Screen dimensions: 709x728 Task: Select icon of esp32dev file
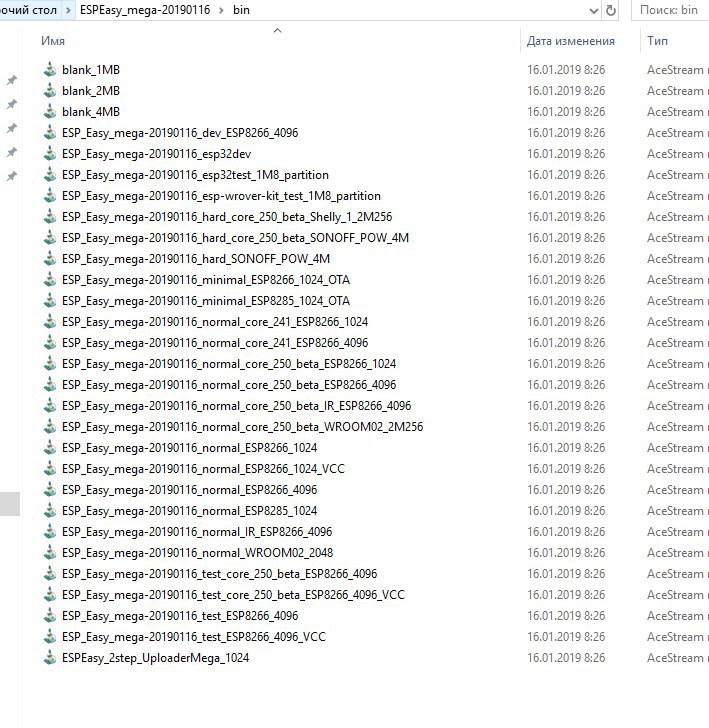[50, 154]
